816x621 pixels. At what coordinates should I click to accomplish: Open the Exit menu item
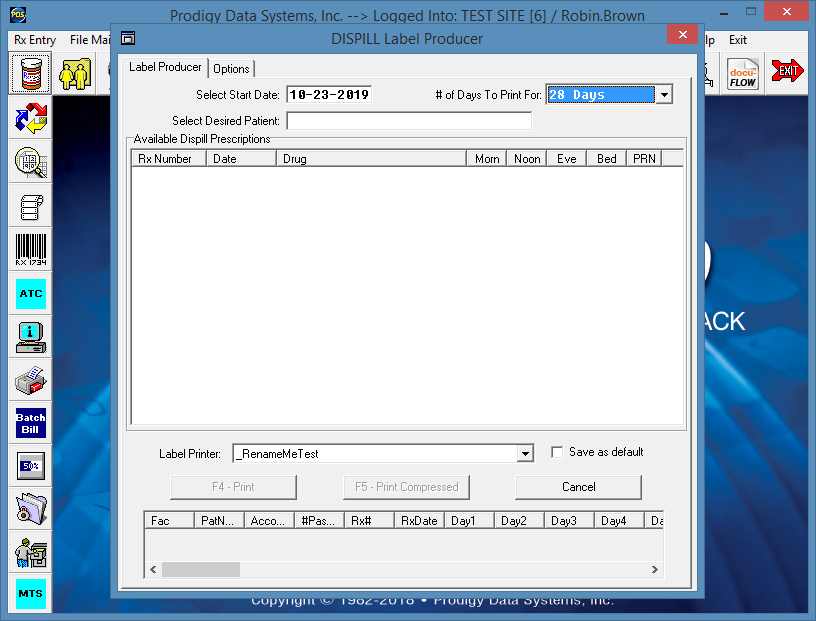coord(738,40)
